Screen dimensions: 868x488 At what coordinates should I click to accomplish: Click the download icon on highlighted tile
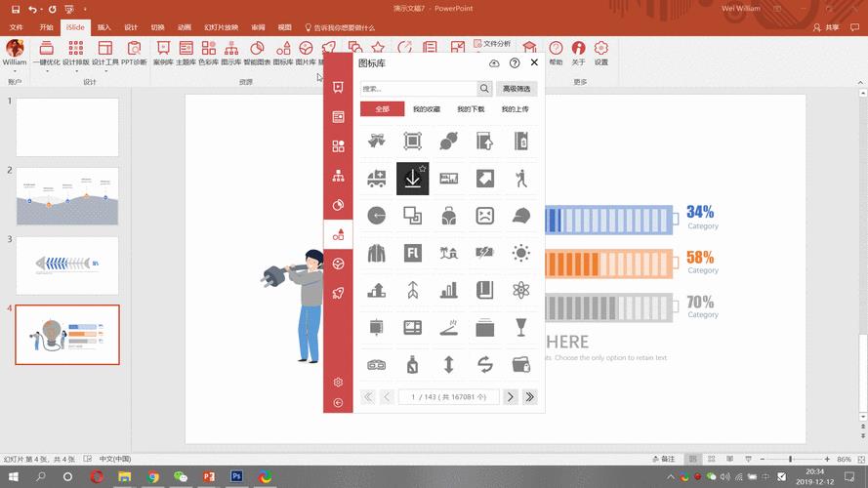pos(412,180)
